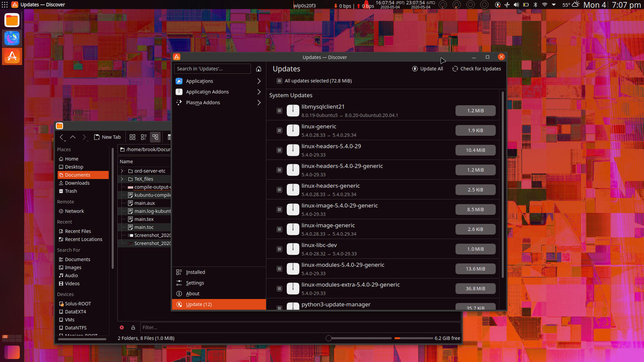Launch the browser icon in the dock

tap(12, 38)
